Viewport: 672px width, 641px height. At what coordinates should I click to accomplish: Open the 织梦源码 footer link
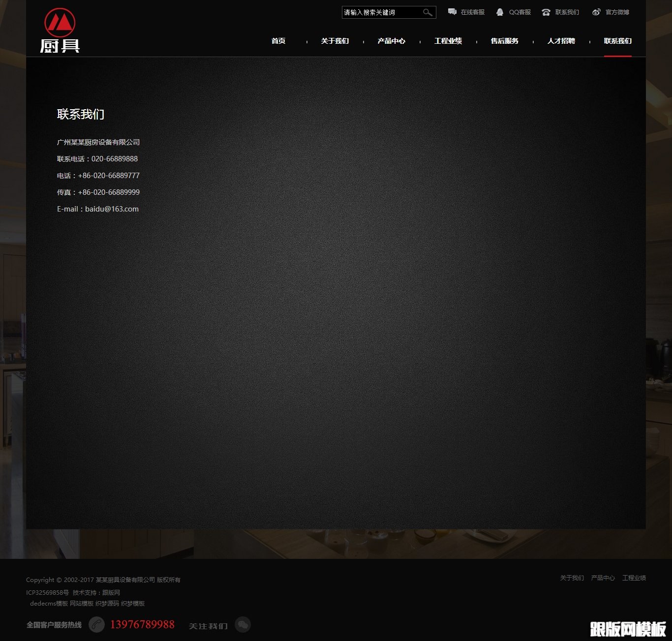coord(107,604)
